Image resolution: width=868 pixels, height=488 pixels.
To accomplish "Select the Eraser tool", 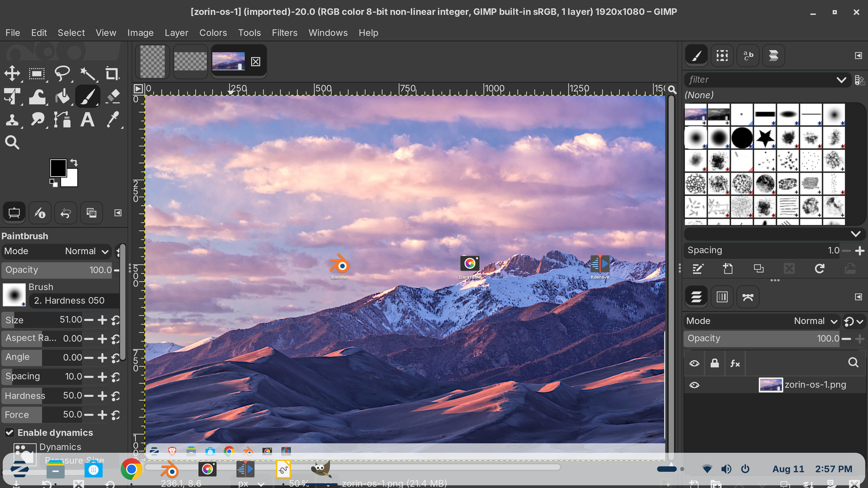I will 112,97.
